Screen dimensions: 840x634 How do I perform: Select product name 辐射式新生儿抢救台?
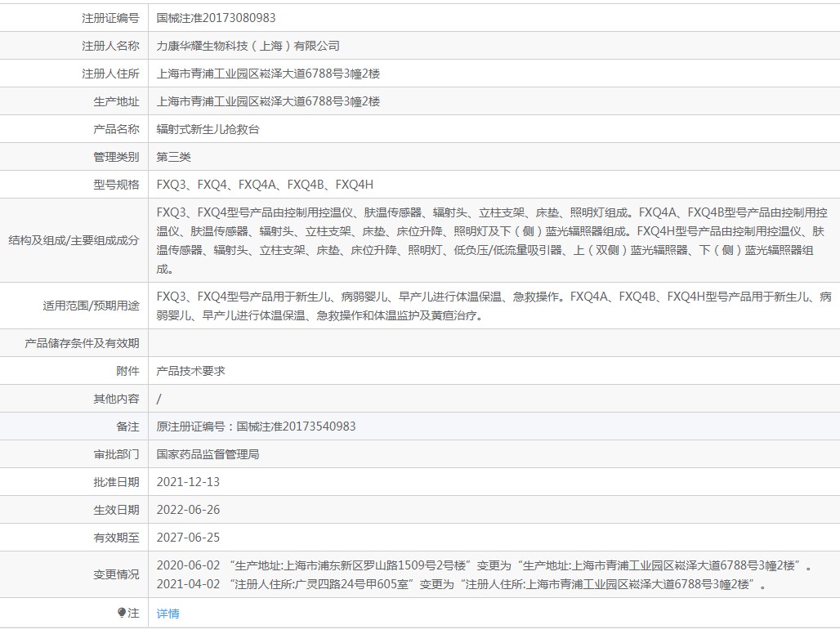208,129
